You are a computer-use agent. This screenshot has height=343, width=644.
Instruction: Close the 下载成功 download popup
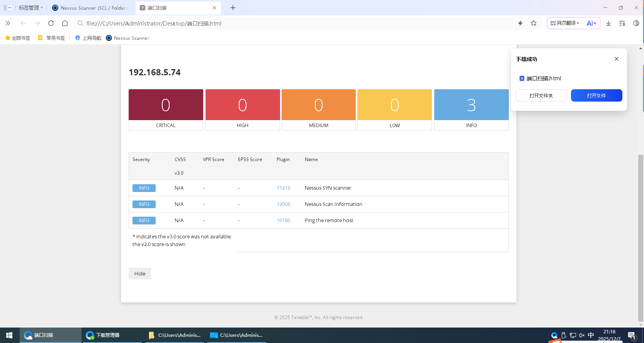point(617,59)
